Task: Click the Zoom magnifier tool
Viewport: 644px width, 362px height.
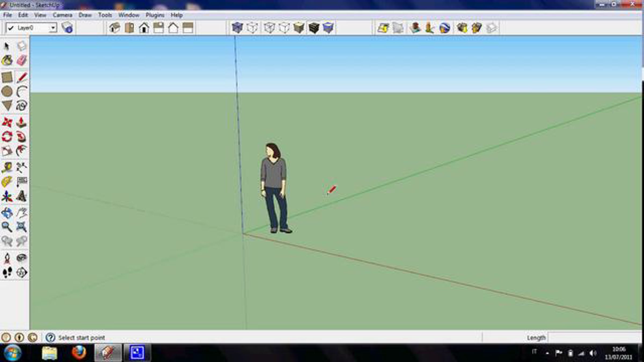Action: pyautogui.click(x=7, y=227)
